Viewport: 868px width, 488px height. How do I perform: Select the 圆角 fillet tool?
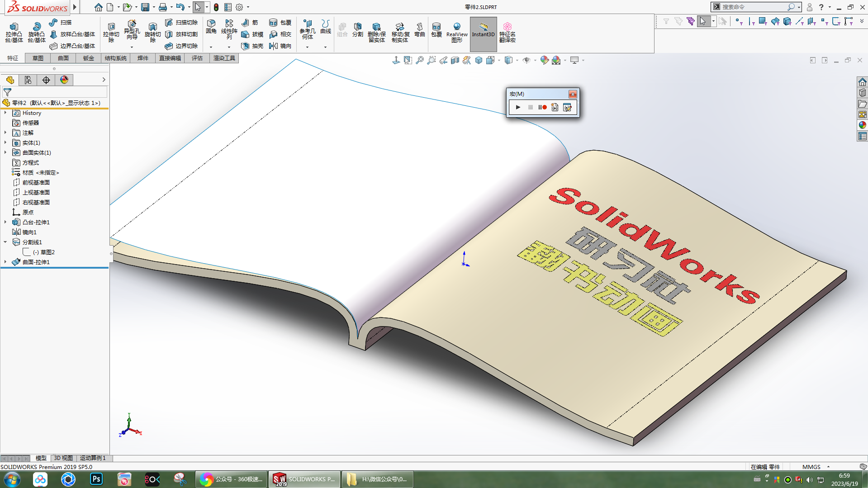(x=211, y=27)
